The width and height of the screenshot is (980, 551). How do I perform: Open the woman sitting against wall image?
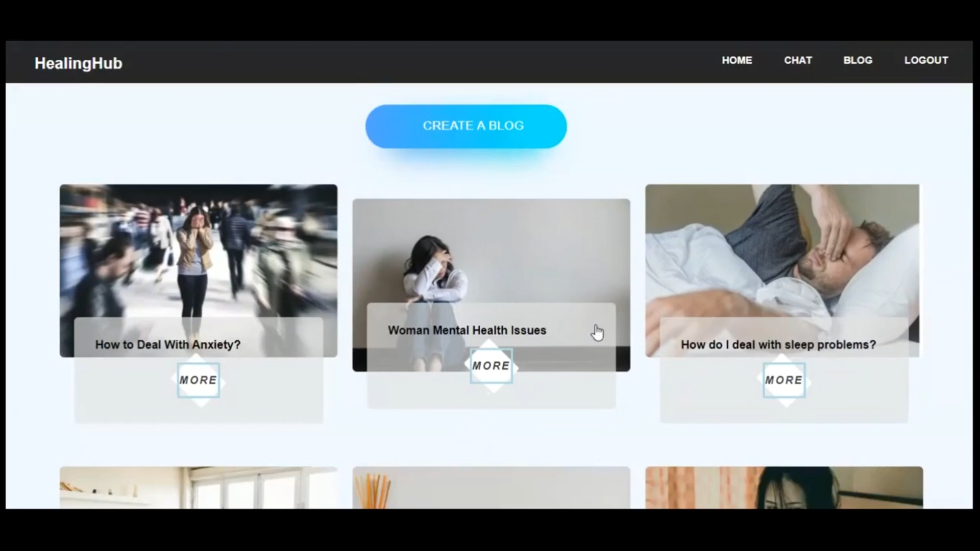491,250
